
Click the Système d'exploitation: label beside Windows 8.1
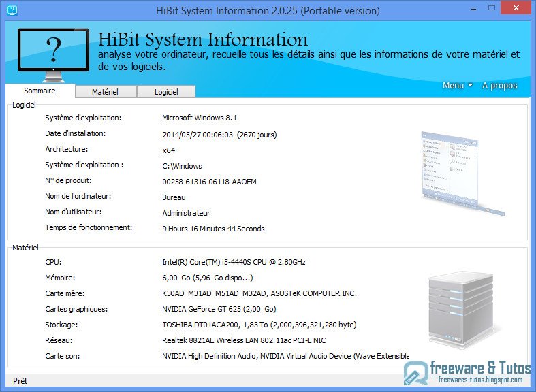click(83, 118)
